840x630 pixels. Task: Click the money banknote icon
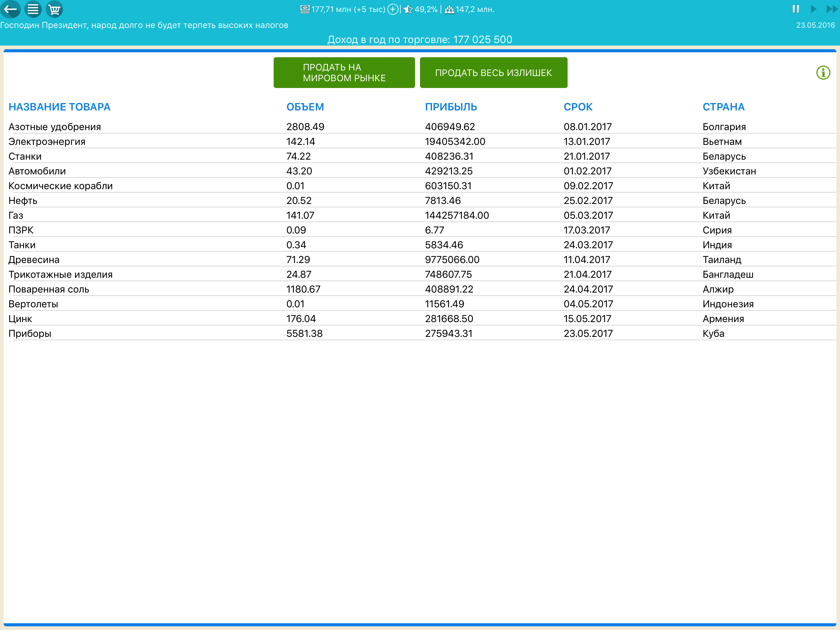[x=305, y=9]
